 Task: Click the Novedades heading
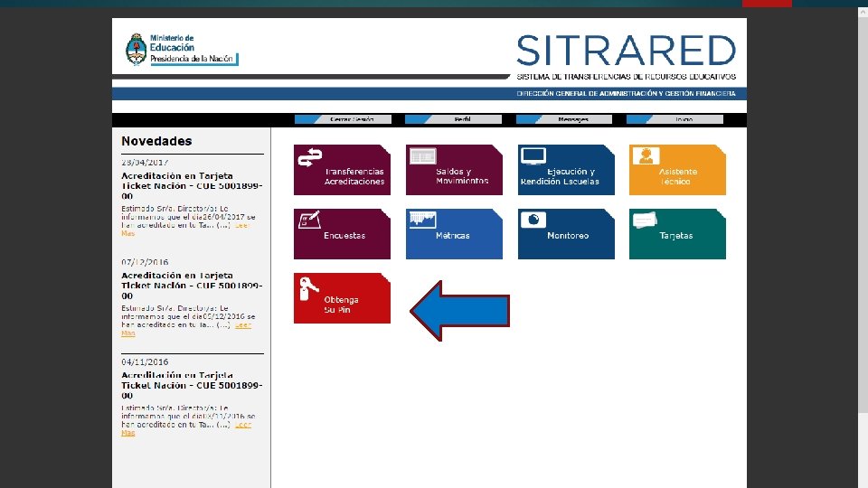156,141
